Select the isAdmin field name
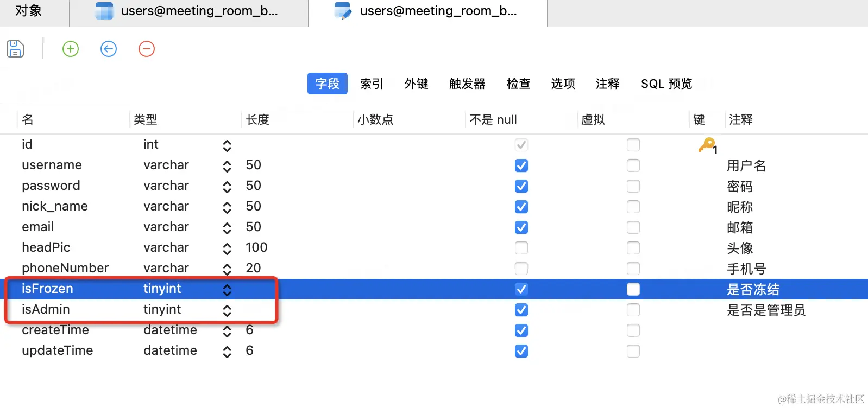This screenshot has width=868, height=408. click(x=46, y=309)
